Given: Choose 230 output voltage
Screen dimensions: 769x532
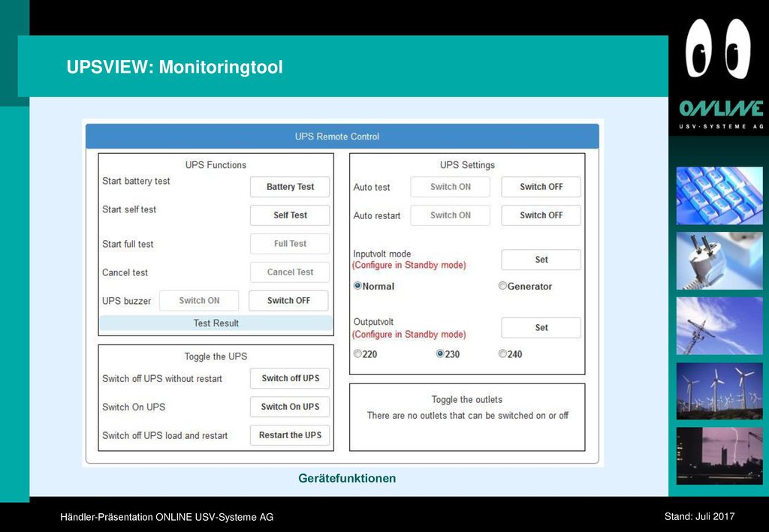Looking at the screenshot, I should pos(440,353).
